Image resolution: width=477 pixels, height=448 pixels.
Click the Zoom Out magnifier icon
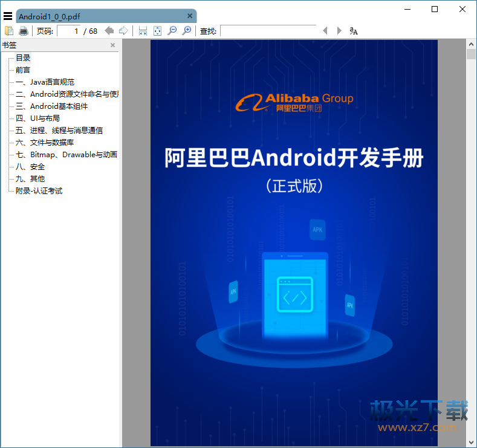pos(172,31)
